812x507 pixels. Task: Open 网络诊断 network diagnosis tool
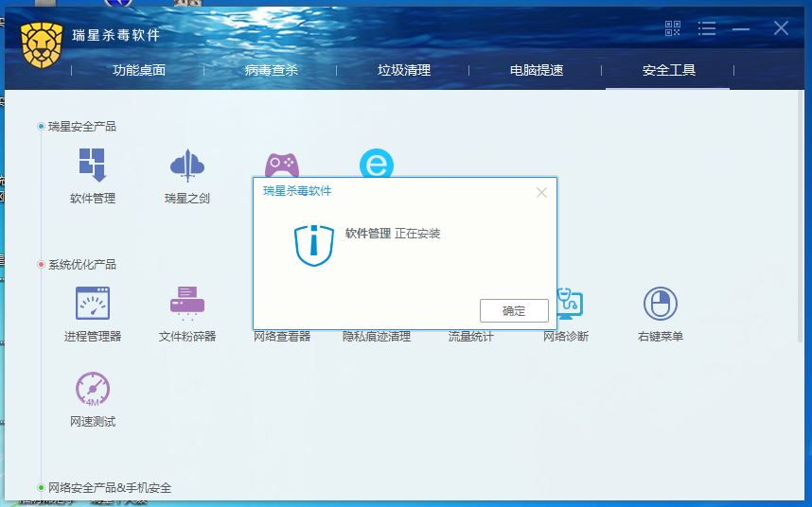click(570, 304)
